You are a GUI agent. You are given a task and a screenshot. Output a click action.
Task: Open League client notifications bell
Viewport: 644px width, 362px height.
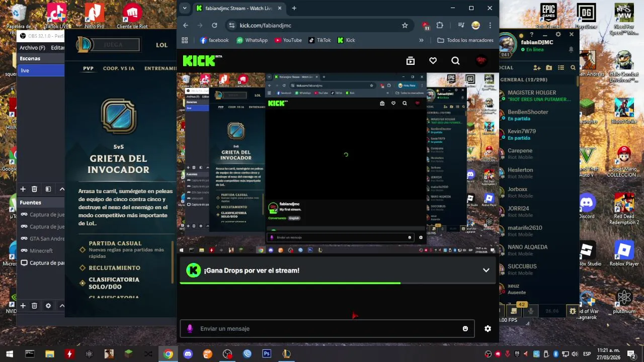(x=571, y=49)
